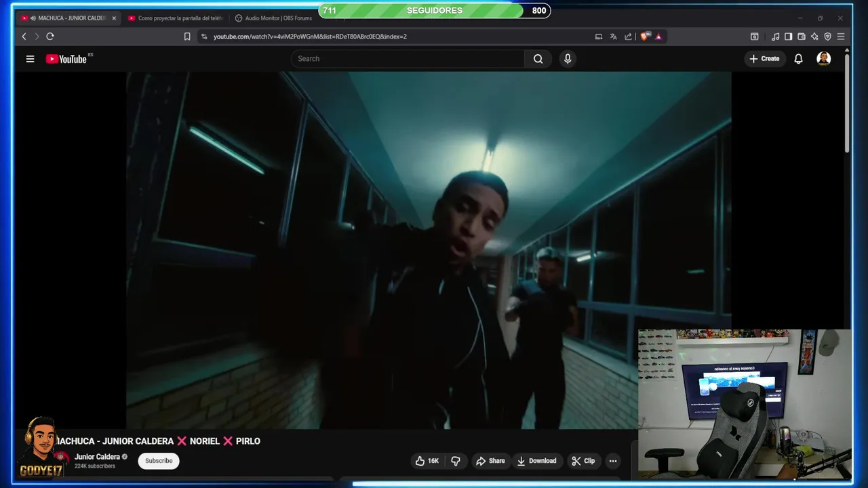This screenshot has height=488, width=868.
Task: Subscribe to Junior Caldera
Action: coord(159,461)
